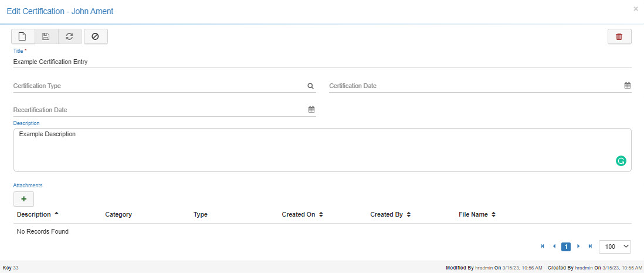Click the Cancel circle-slash icon

[96, 36]
